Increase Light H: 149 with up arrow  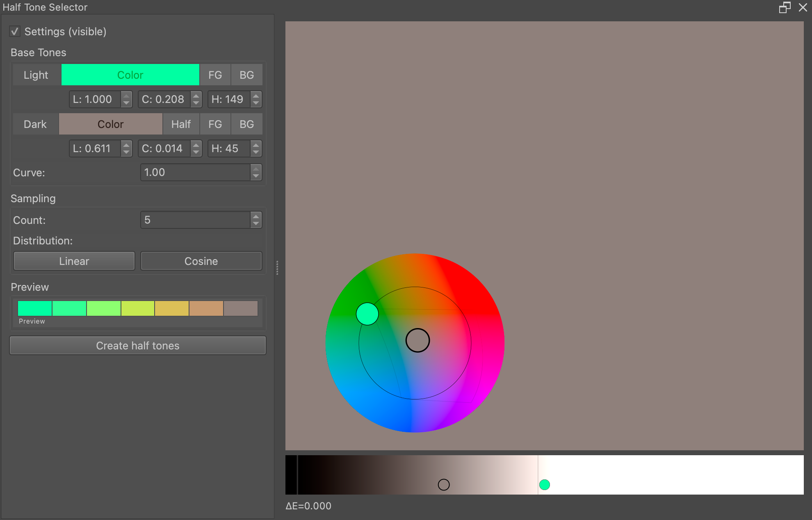[256, 96]
